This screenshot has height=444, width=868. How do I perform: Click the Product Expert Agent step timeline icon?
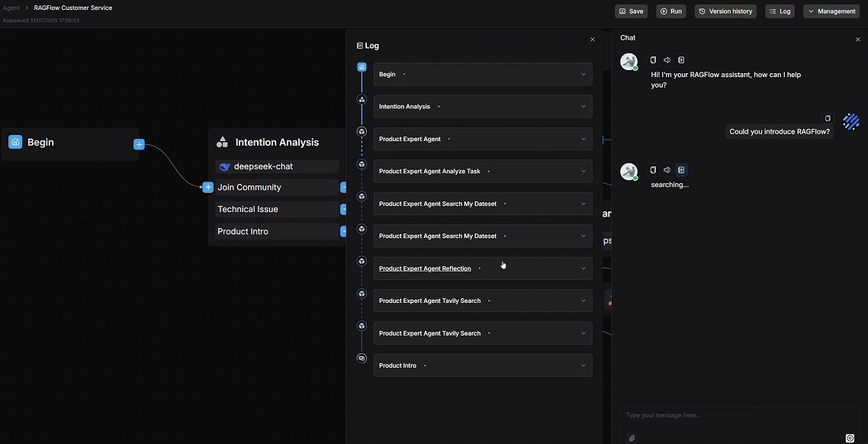coord(362,132)
